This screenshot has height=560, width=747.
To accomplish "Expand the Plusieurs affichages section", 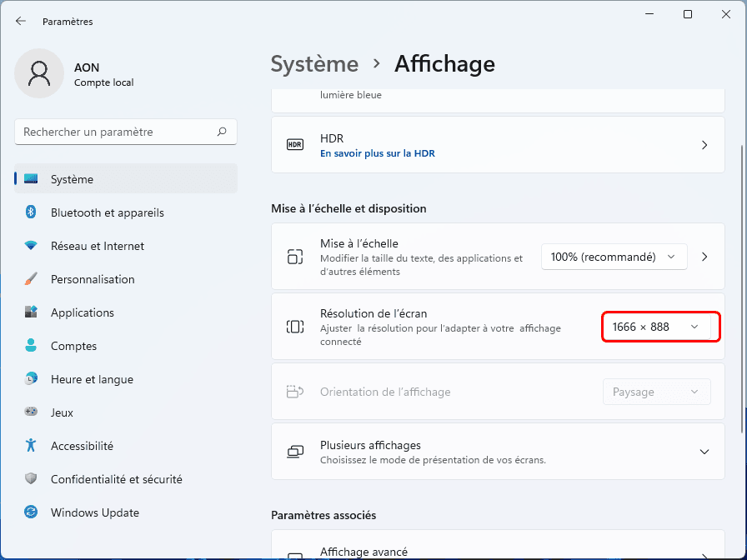I will pos(704,452).
